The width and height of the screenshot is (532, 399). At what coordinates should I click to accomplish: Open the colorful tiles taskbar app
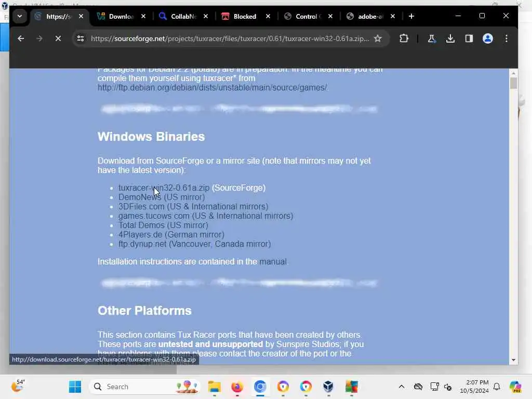tap(351, 387)
